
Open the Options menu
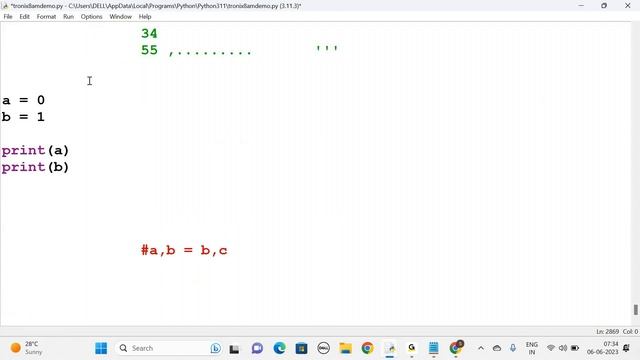[x=91, y=17]
